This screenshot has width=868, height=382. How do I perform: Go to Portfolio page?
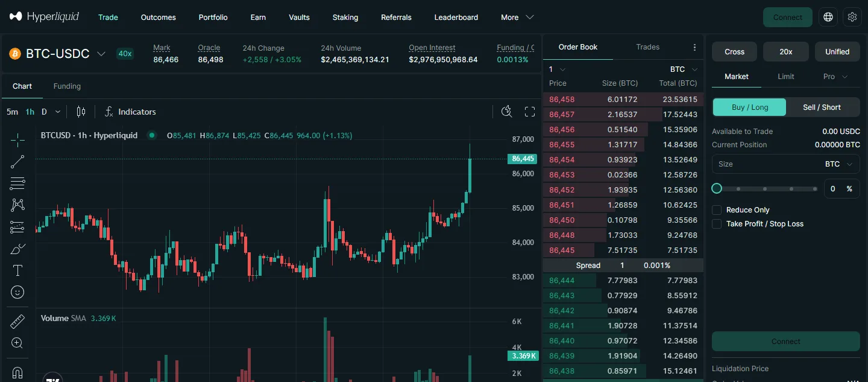(x=213, y=18)
